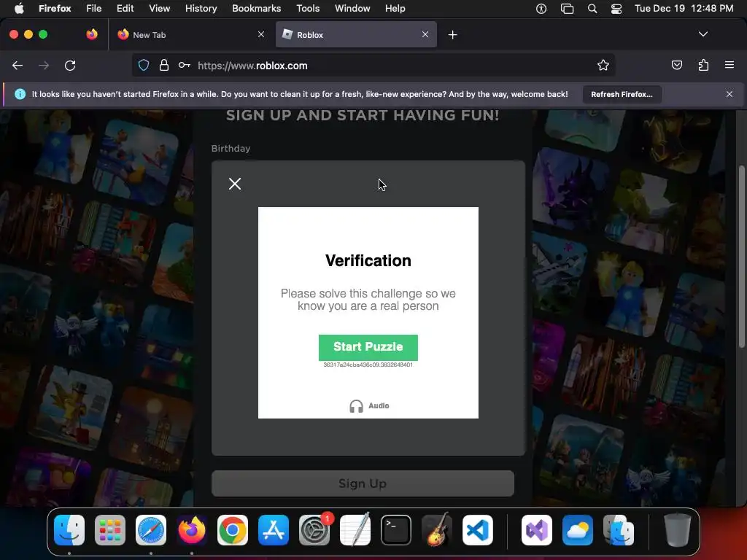Click the forward navigation arrow
This screenshot has width=747, height=560.
pos(44,66)
